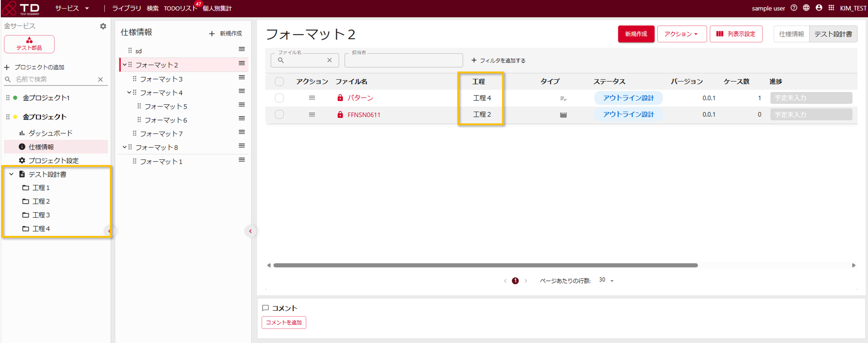This screenshot has width=868, height=343.
Task: Collapse the テスト設計書 section
Action: 11,174
